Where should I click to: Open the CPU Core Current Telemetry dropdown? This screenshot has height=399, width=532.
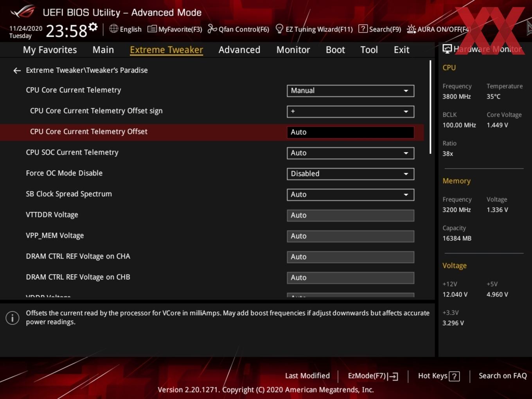350,91
